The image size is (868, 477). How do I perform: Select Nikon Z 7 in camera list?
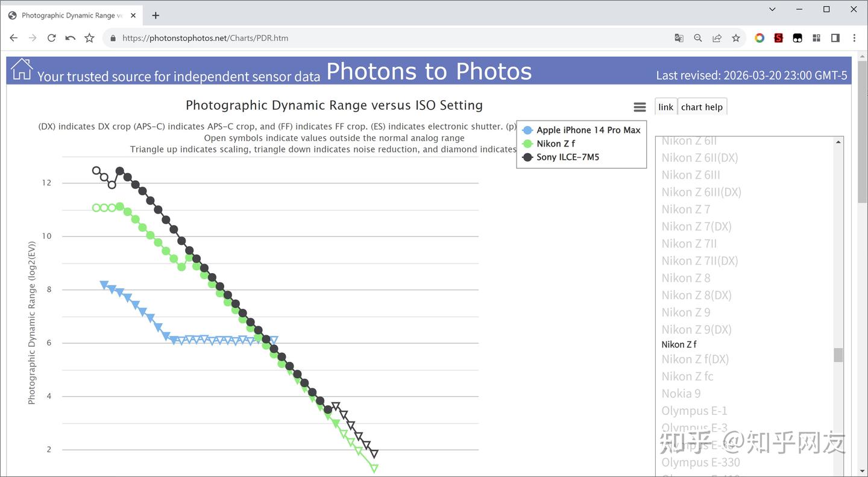[686, 209]
